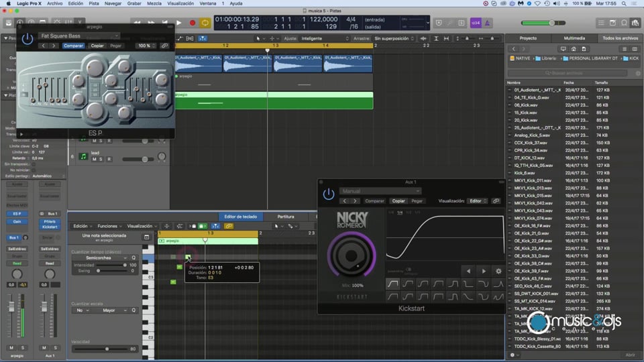This screenshot has height=362, width=644.
Task: Mute the arpegio channel strip
Action: coord(11,348)
